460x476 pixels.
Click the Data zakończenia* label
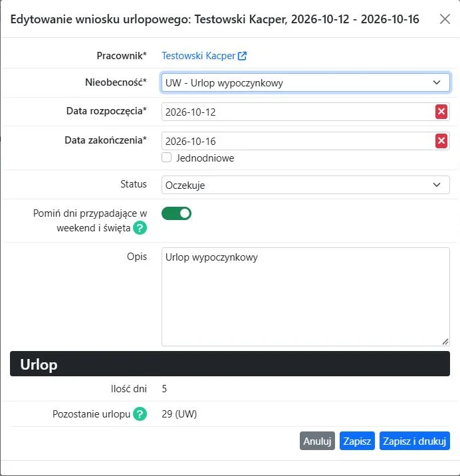click(x=106, y=140)
